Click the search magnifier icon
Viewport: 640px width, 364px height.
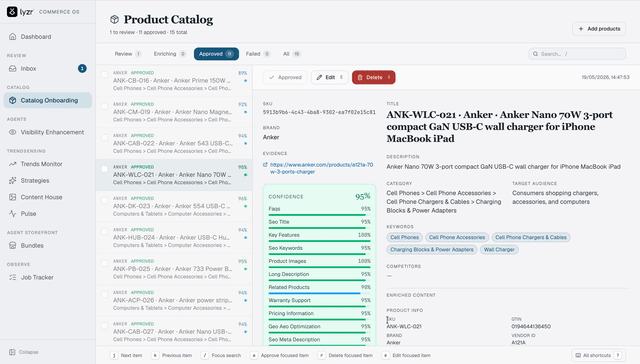(535, 54)
